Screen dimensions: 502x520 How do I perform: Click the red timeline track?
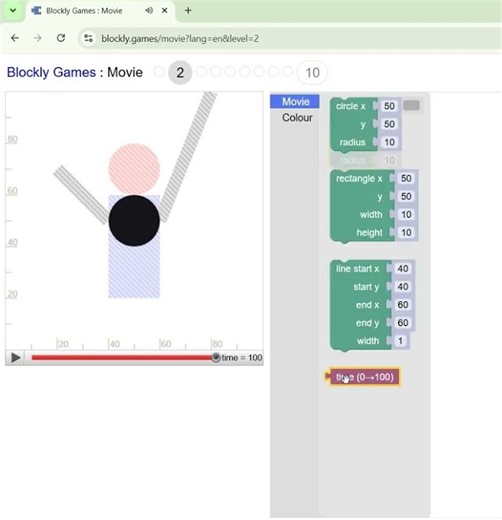click(x=122, y=358)
